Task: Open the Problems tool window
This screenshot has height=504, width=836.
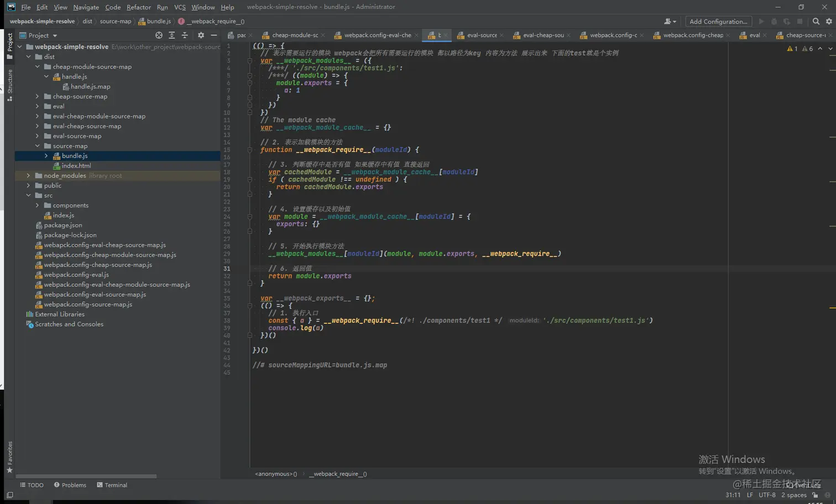Action: pos(70,485)
